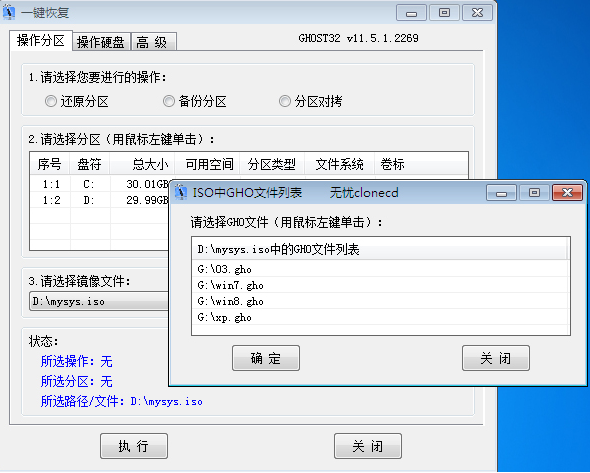Maximize the 一键恢复 main window
Screen dimensions: 590x473
pyautogui.click(x=444, y=13)
